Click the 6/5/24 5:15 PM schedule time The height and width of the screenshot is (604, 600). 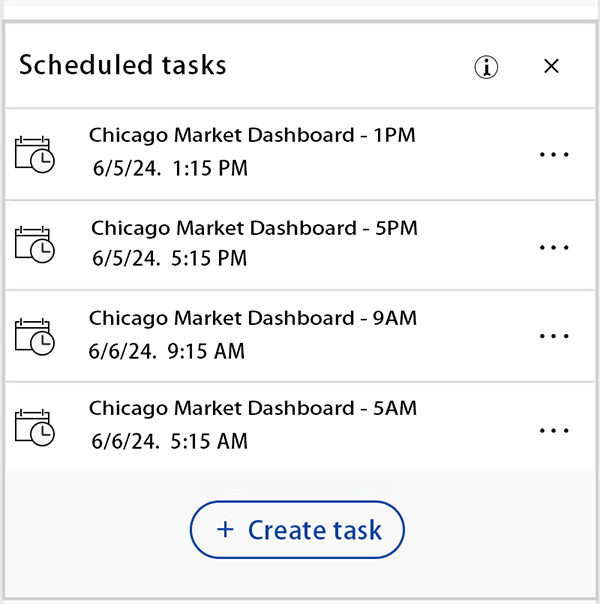(x=169, y=259)
